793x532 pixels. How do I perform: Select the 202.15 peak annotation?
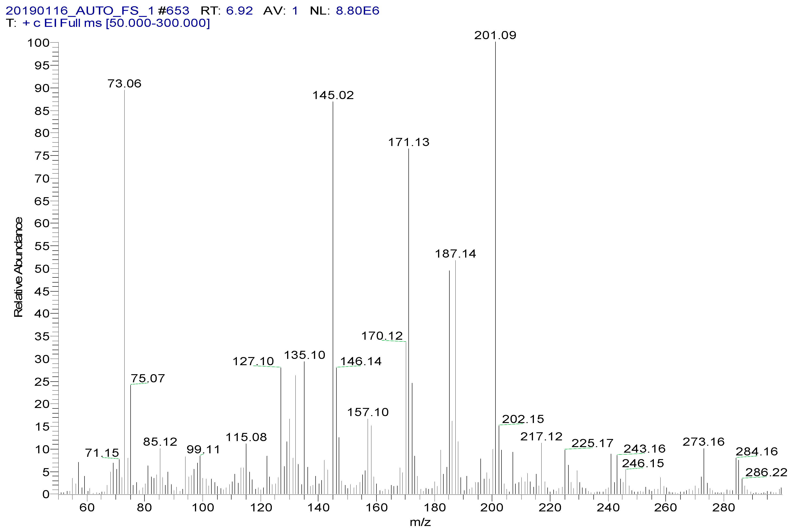[x=523, y=419]
